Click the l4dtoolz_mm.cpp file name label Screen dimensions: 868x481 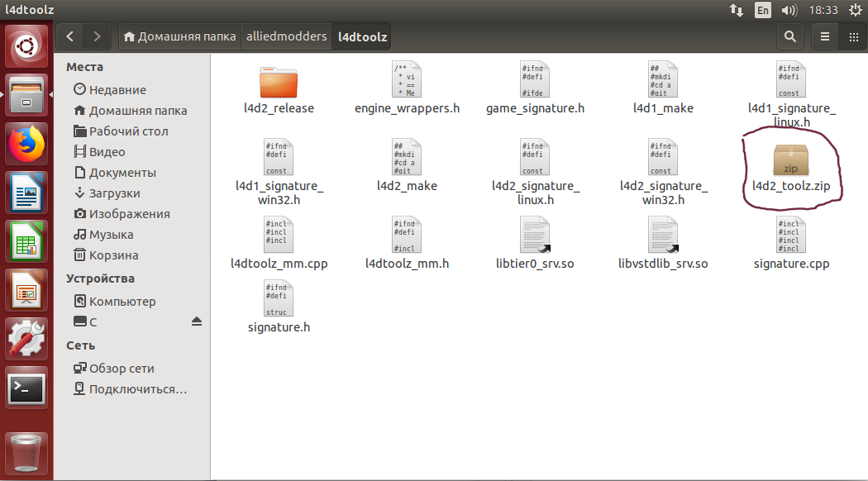click(279, 264)
